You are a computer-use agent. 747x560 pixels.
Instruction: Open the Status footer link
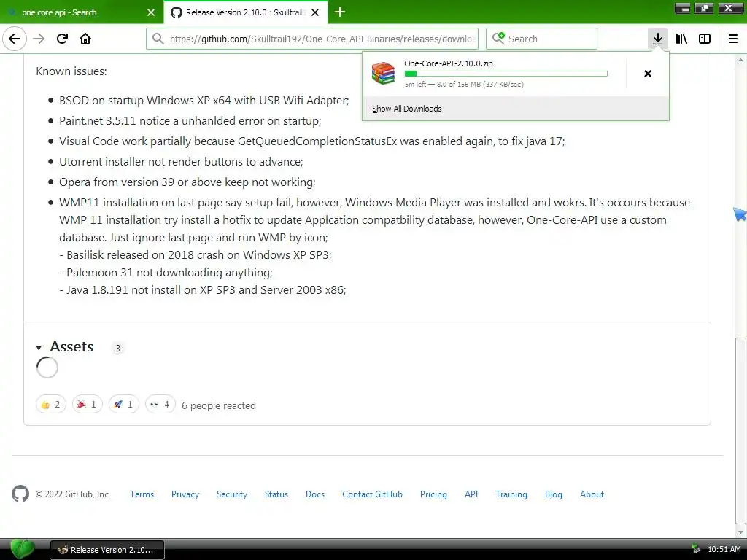(276, 494)
